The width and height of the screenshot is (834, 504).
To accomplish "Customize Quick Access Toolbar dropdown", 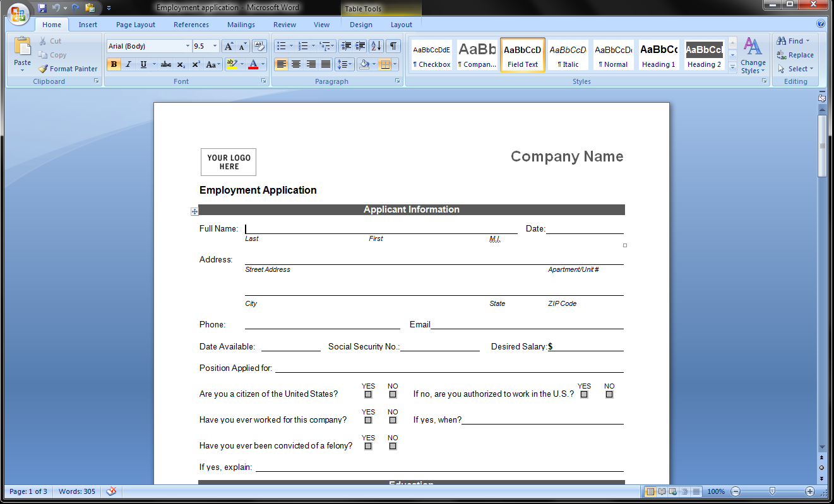I will pos(109,8).
